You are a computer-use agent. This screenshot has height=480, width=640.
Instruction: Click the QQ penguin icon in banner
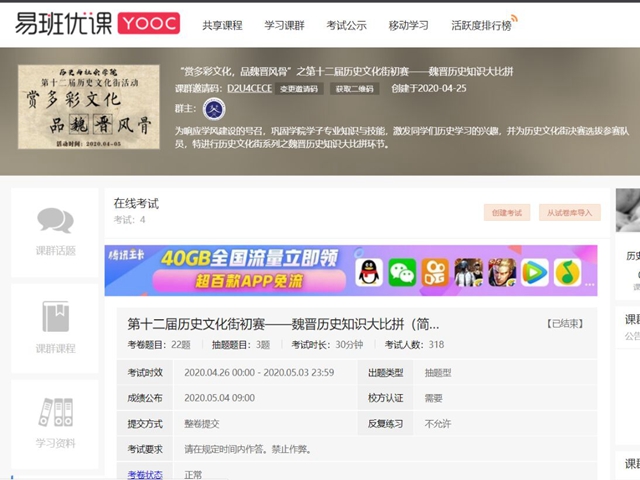(369, 272)
